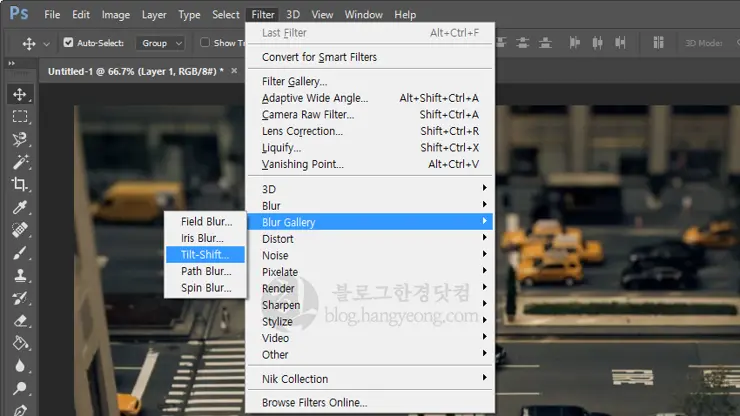Image resolution: width=740 pixels, height=416 pixels.
Task: Open the Group dropdown in options bar
Action: point(162,43)
